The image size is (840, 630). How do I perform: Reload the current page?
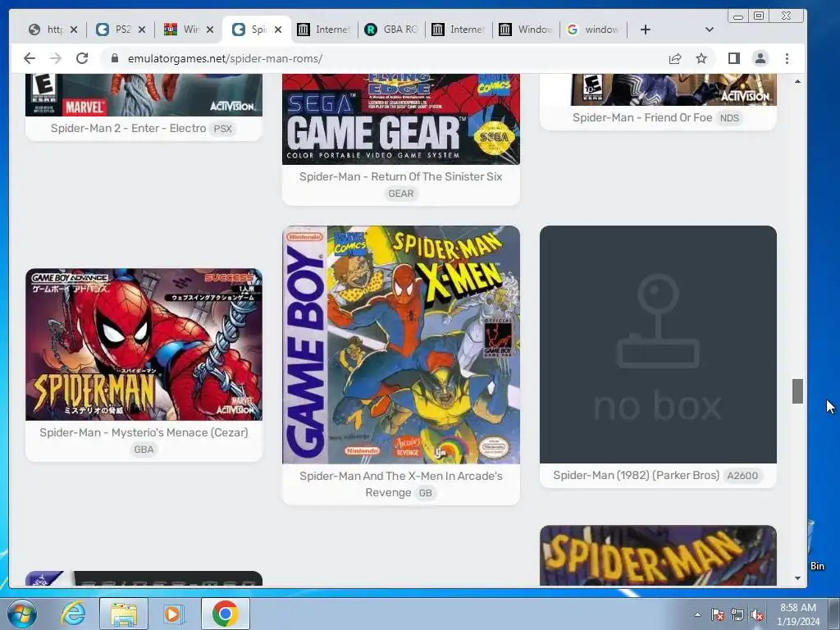pos(82,58)
